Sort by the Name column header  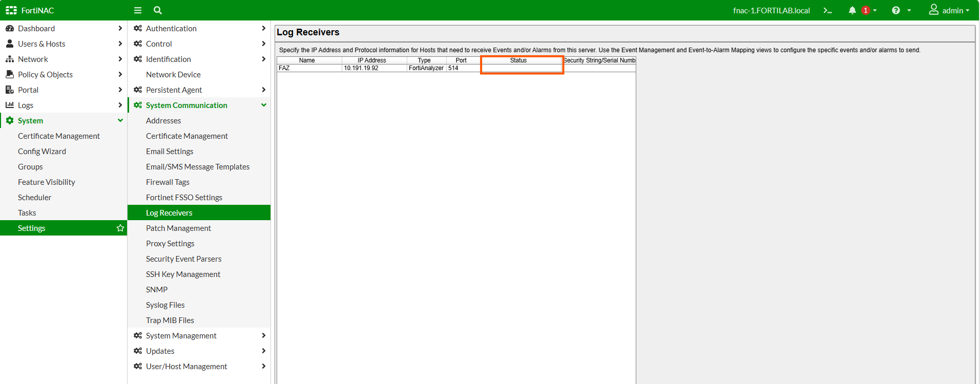click(x=309, y=60)
